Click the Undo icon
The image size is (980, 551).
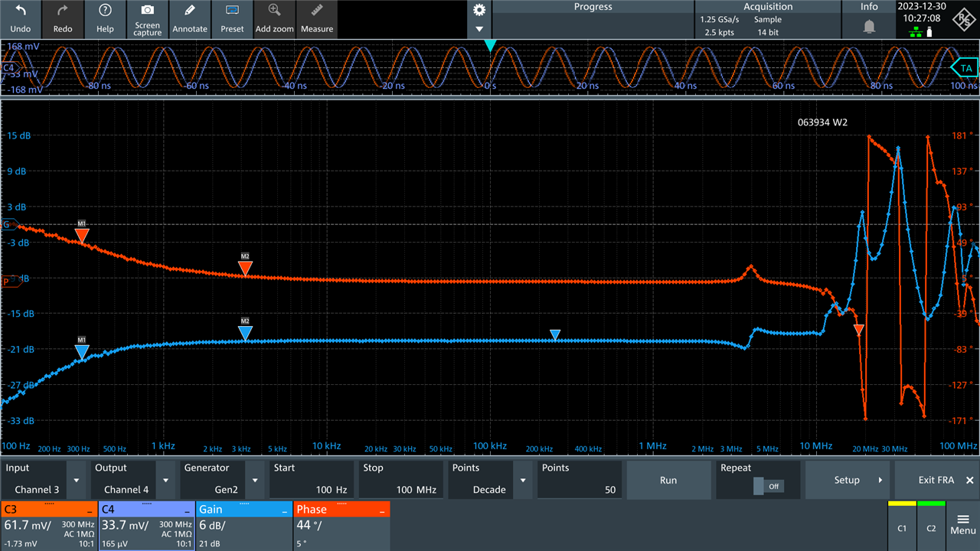[x=21, y=11]
